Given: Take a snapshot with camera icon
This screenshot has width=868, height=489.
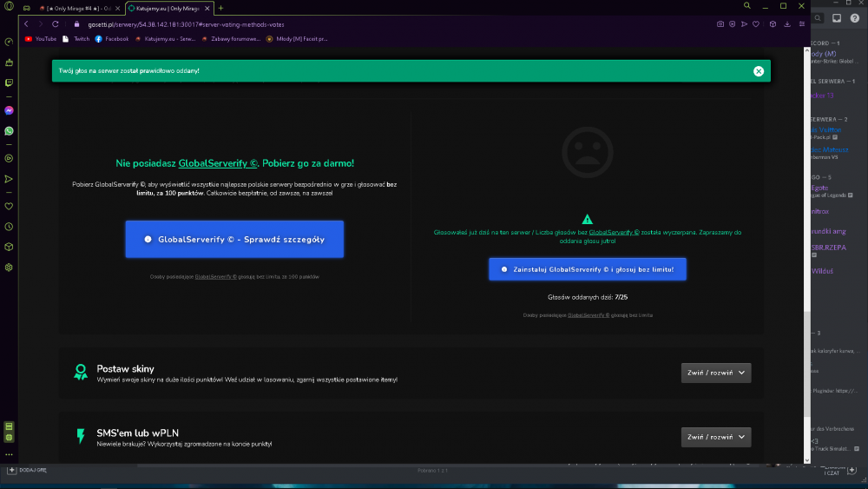Looking at the screenshot, I should pos(720,24).
